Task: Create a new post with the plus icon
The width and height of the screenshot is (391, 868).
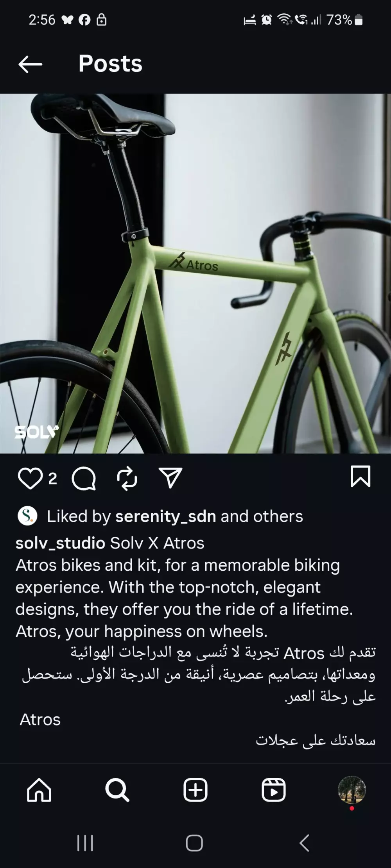Action: pyautogui.click(x=195, y=790)
